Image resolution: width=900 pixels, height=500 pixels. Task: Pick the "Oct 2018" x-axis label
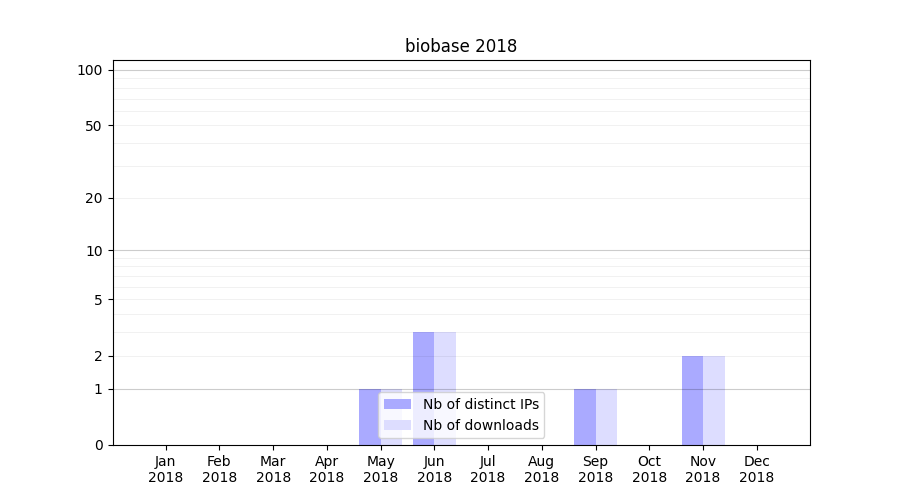(x=649, y=469)
